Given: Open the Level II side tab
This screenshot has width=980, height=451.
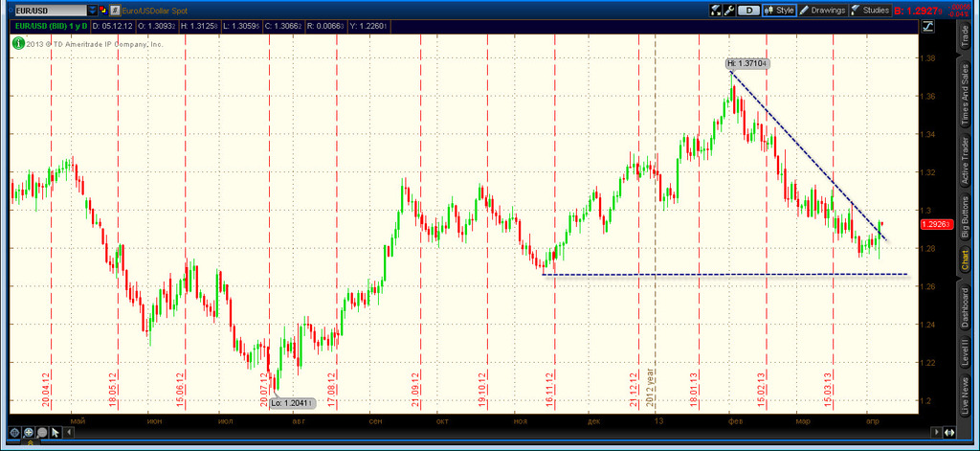Looking at the screenshot, I should [x=966, y=353].
